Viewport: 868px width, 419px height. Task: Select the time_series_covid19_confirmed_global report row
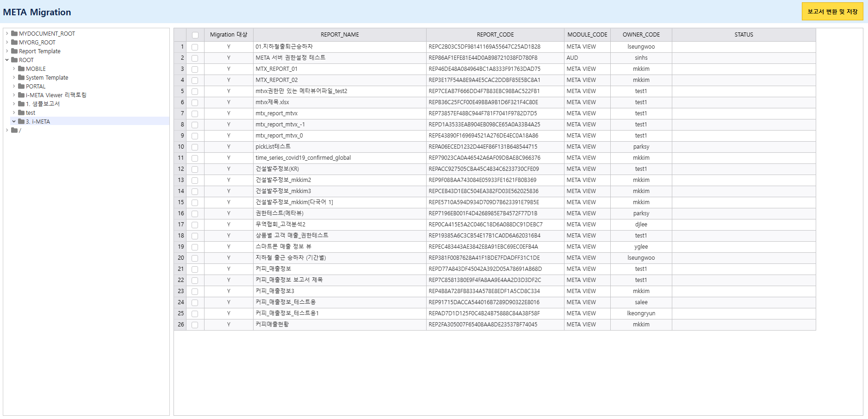[x=303, y=158]
